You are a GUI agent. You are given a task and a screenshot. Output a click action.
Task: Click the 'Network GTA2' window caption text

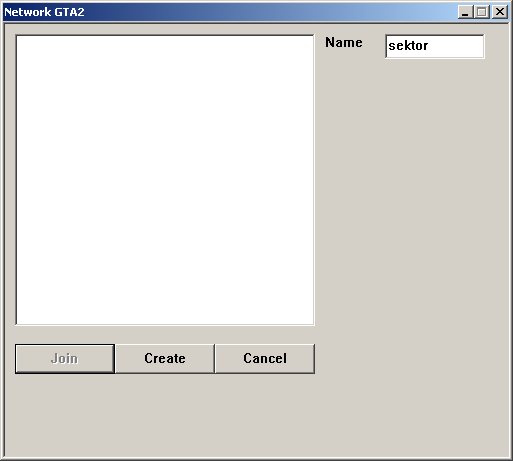[44, 12]
